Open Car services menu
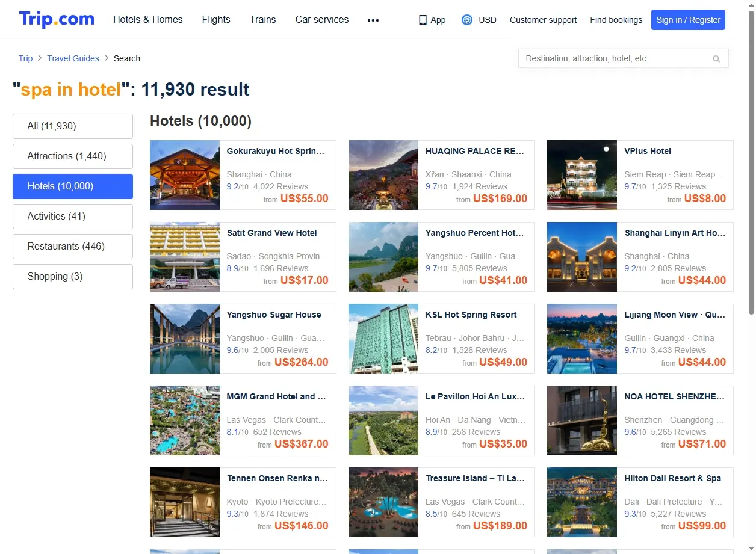The image size is (756, 554). [x=322, y=19]
